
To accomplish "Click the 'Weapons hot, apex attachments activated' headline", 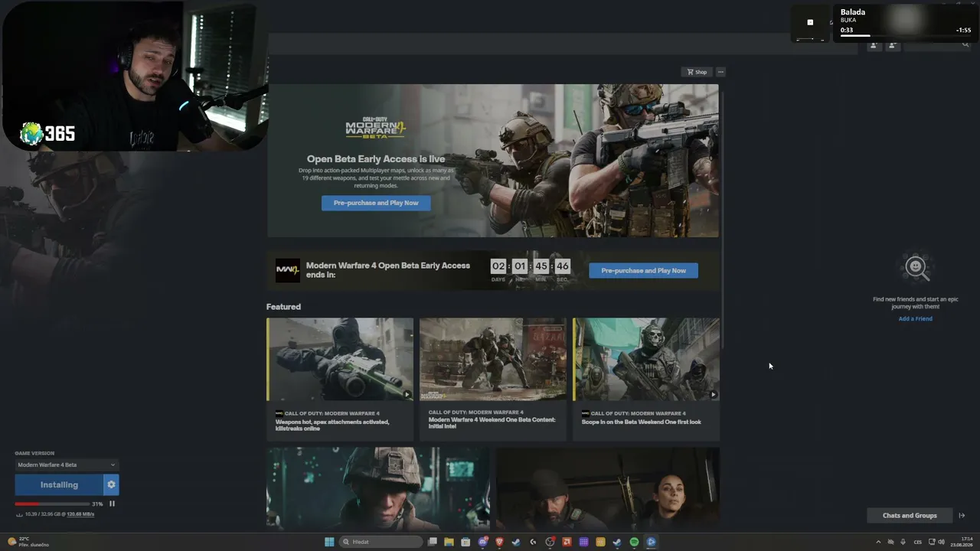I will [332, 425].
